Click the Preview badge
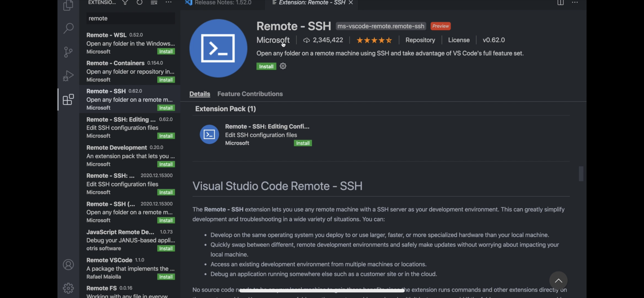The width and height of the screenshot is (644, 298). coord(440,26)
